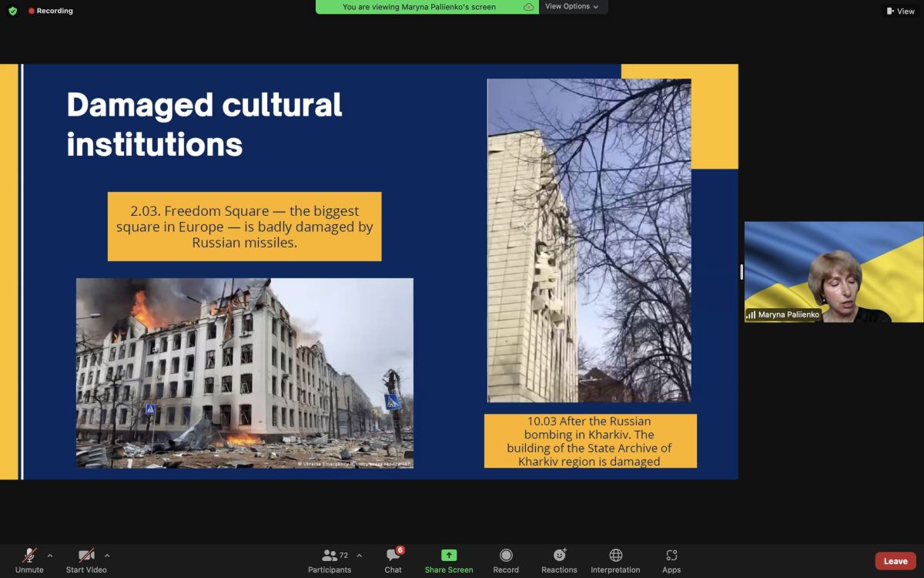This screenshot has height=578, width=924.
Task: Open the Chat panel
Action: click(x=393, y=560)
